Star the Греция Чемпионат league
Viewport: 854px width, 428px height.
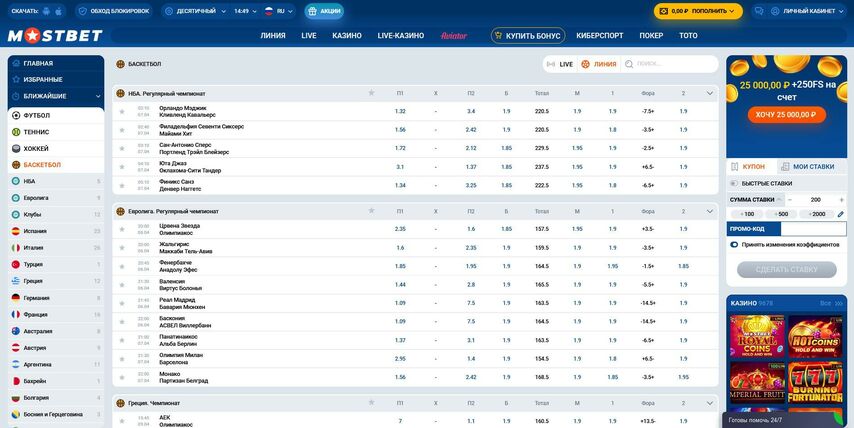click(x=371, y=402)
